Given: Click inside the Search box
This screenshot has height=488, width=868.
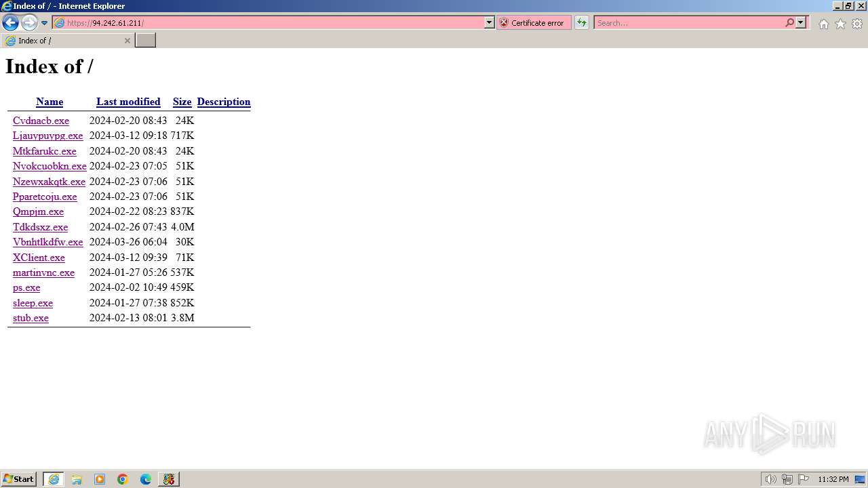Looking at the screenshot, I should tap(688, 23).
